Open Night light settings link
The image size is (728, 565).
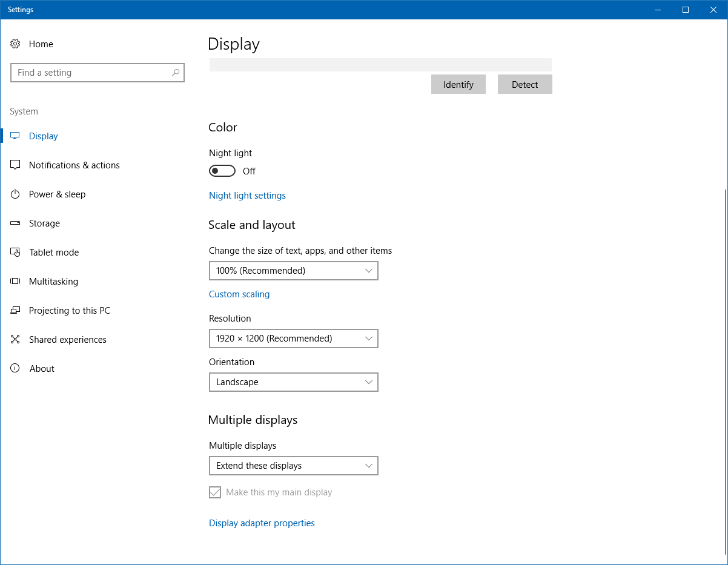[247, 196]
